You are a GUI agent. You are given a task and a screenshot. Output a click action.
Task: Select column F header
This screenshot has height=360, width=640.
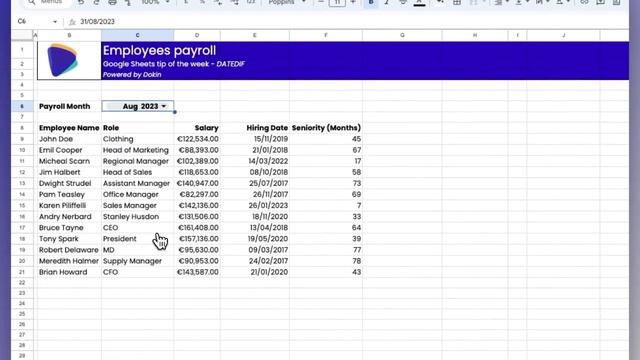tap(326, 35)
